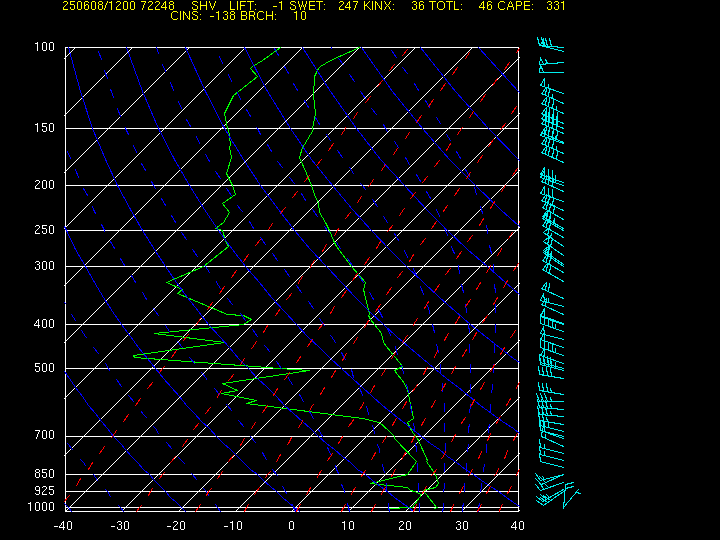720x540 pixels.
Task: Click the CAPE value 331
Action: click(556, 6)
